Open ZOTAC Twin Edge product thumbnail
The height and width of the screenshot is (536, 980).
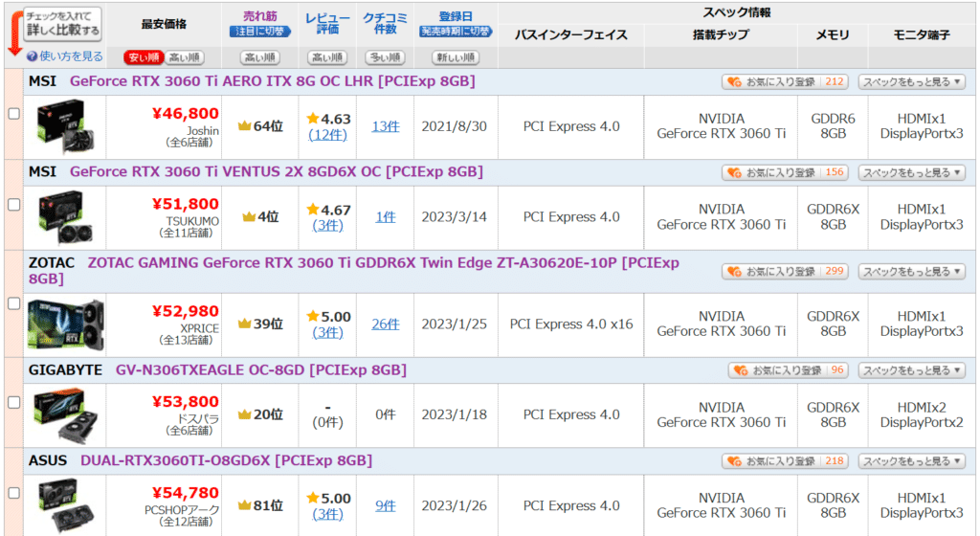pyautogui.click(x=66, y=324)
